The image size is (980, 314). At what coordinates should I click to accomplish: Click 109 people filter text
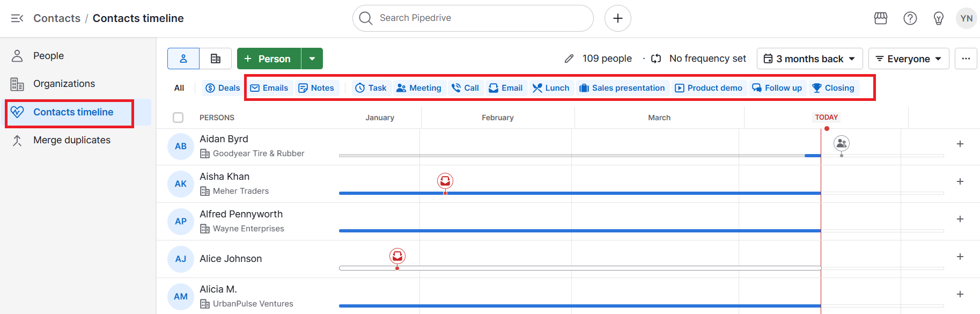pos(607,59)
